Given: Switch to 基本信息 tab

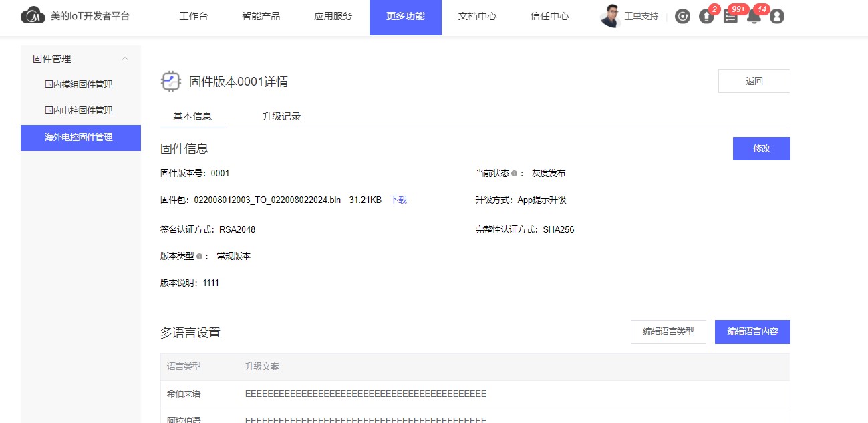Looking at the screenshot, I should pyautogui.click(x=192, y=116).
